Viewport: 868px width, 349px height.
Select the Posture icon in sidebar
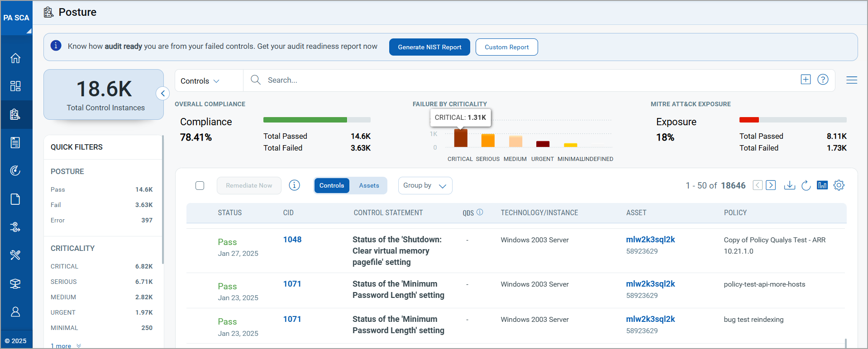(x=15, y=114)
